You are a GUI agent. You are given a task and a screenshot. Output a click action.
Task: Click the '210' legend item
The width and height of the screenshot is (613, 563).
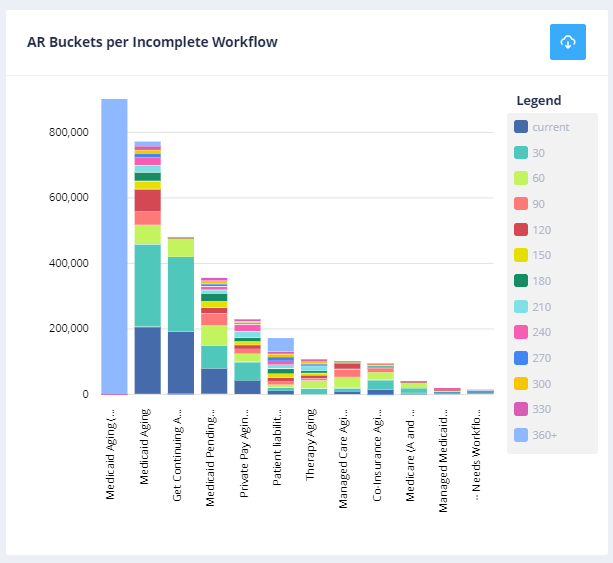pos(540,307)
